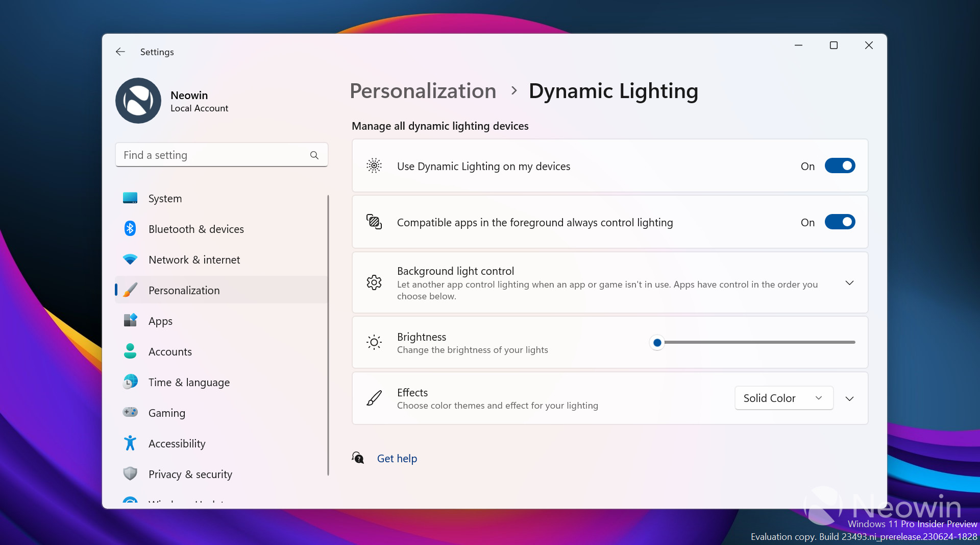Click the Get help link
Screen dimensions: 980x545
click(x=397, y=458)
